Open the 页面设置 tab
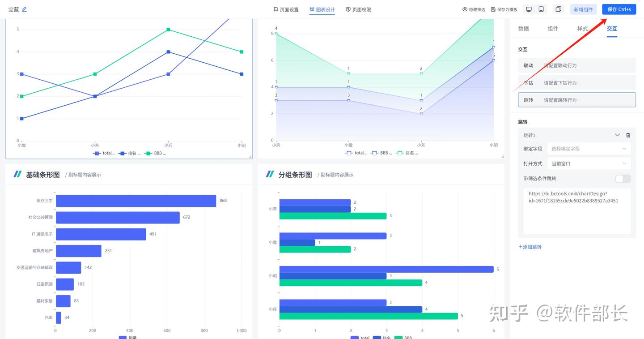 tap(286, 9)
